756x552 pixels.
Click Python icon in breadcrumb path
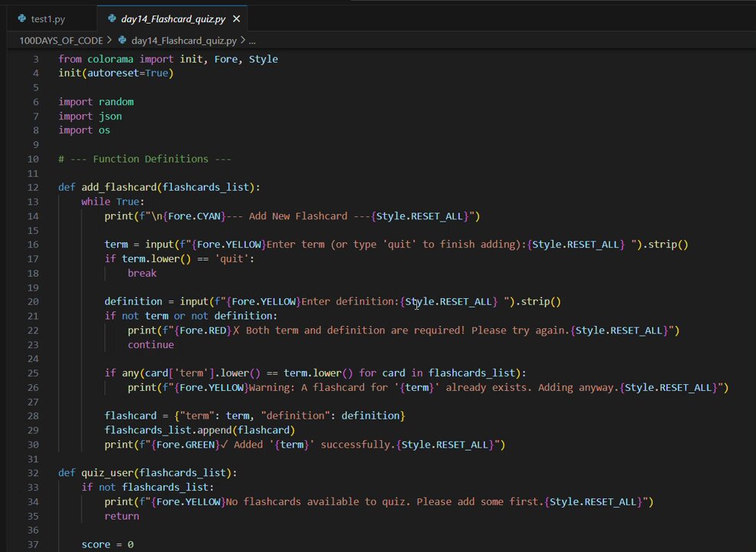click(x=123, y=41)
